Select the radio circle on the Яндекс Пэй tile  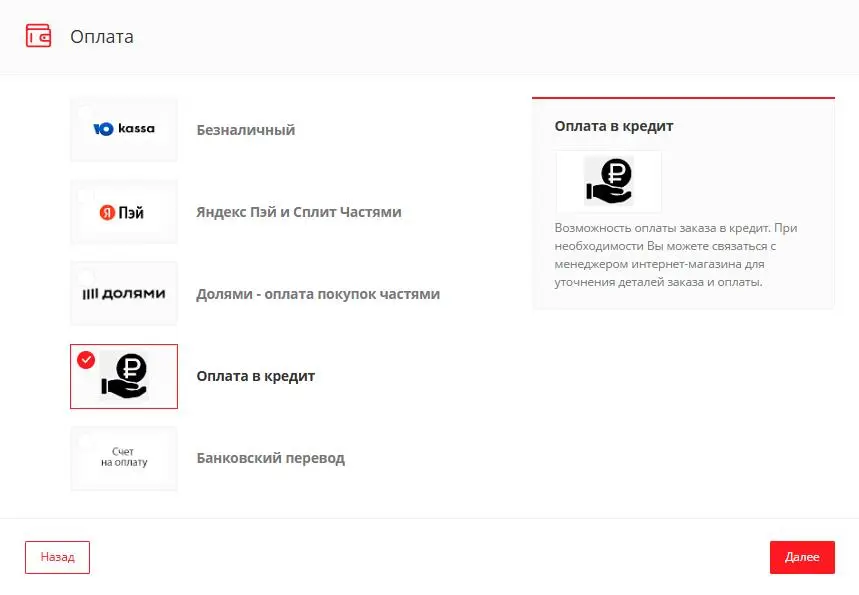click(x=86, y=195)
